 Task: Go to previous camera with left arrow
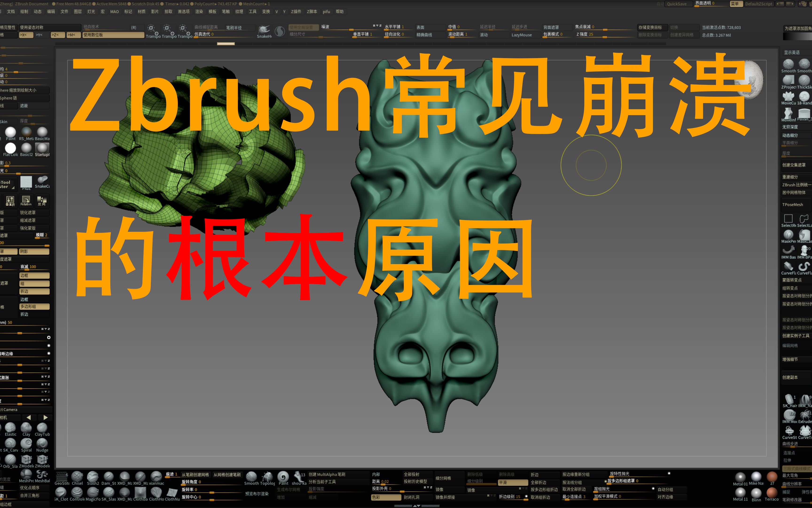[28, 417]
